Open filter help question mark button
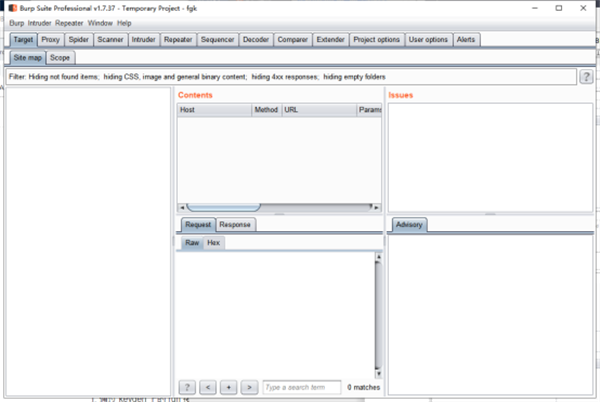This screenshot has width=600, height=402. (x=586, y=77)
